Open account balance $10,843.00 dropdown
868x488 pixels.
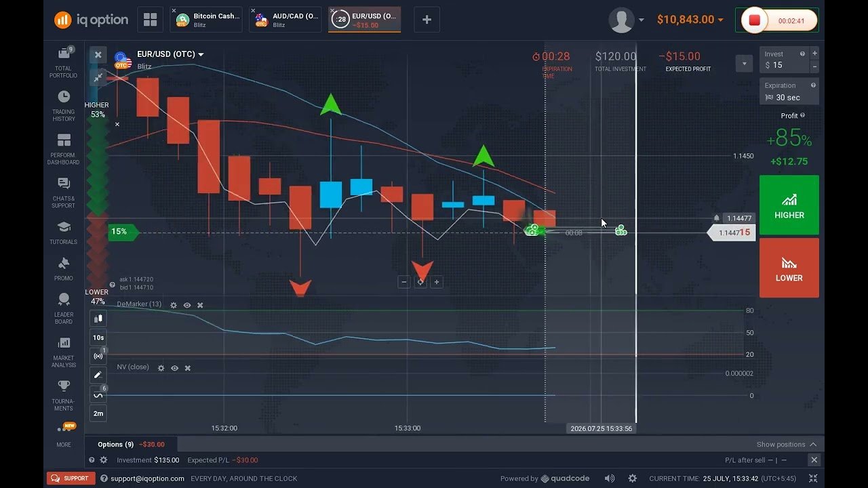[x=690, y=20]
